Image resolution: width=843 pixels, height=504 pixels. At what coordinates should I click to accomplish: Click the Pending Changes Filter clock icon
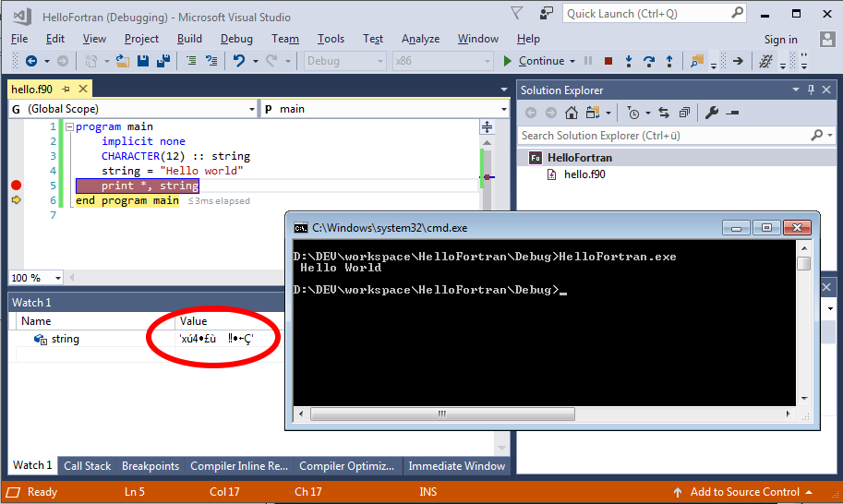[x=633, y=113]
